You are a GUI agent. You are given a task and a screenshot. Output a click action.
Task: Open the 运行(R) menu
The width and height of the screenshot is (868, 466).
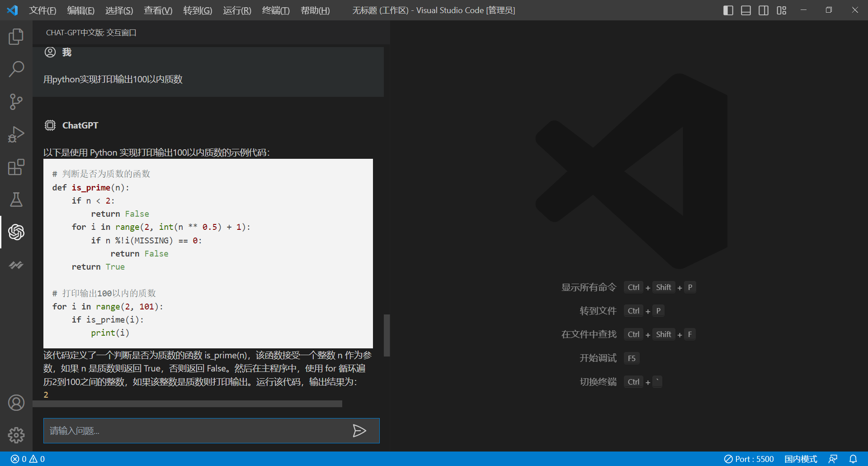pyautogui.click(x=237, y=10)
